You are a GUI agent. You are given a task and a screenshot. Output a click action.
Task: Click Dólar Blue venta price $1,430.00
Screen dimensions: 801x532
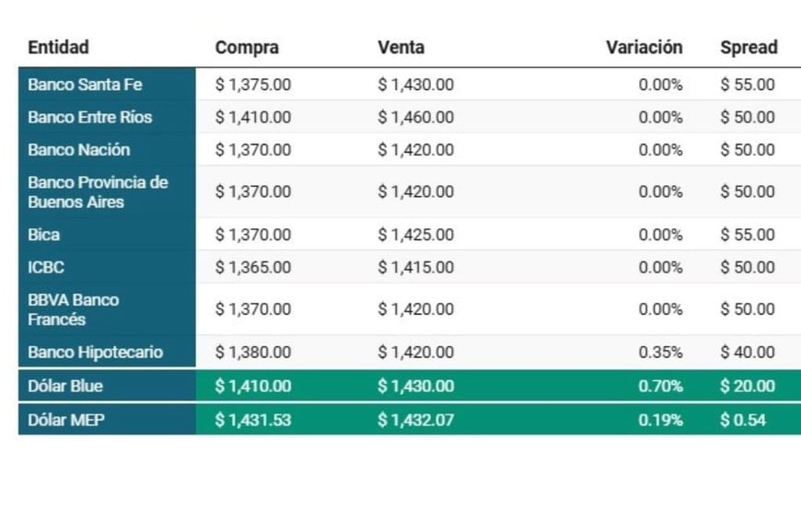pyautogui.click(x=416, y=386)
